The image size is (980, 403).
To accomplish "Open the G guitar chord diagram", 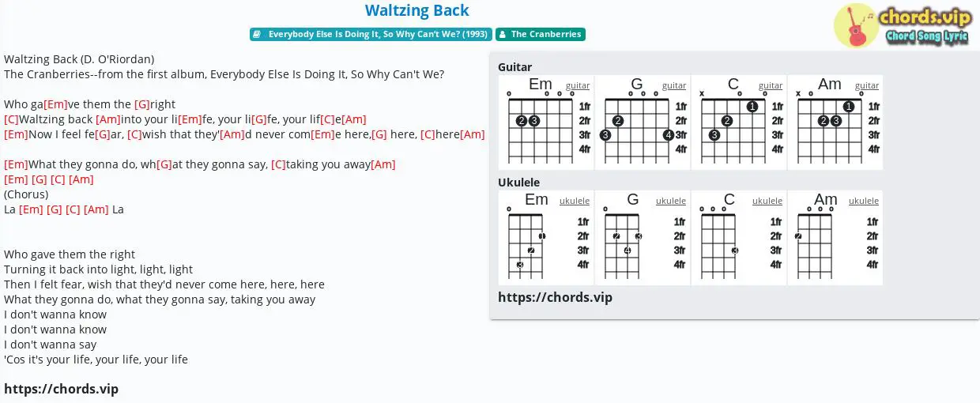I will click(x=643, y=122).
